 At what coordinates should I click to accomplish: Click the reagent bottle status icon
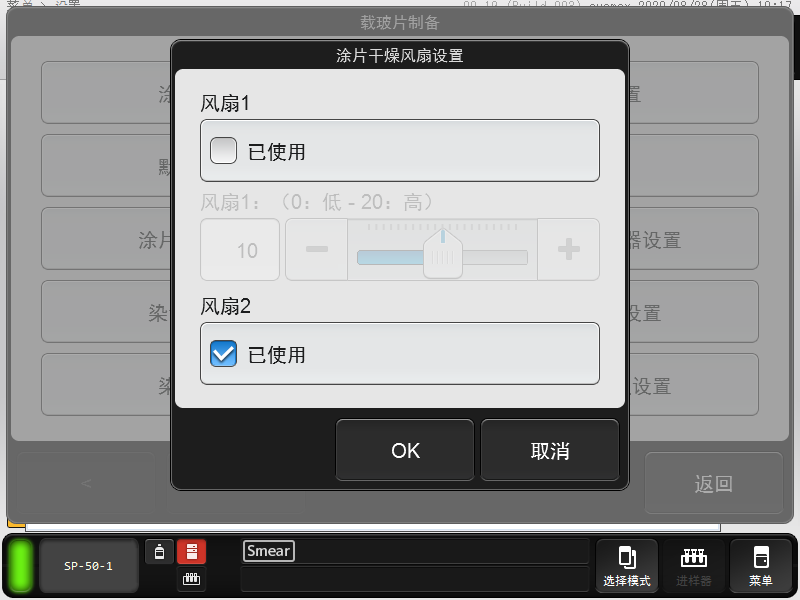click(159, 552)
